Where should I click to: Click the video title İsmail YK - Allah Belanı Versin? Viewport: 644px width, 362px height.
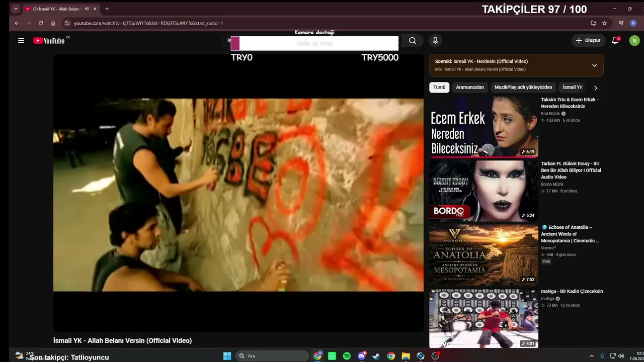123,341
